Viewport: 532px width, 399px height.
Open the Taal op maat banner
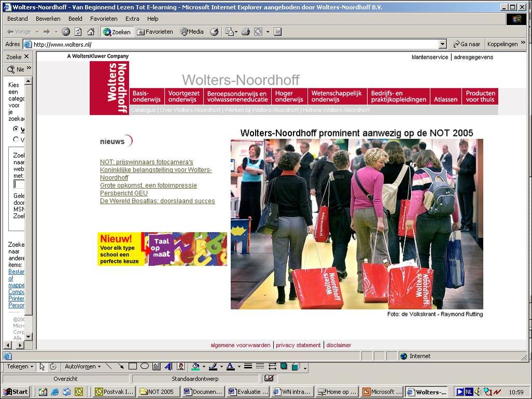pos(162,249)
